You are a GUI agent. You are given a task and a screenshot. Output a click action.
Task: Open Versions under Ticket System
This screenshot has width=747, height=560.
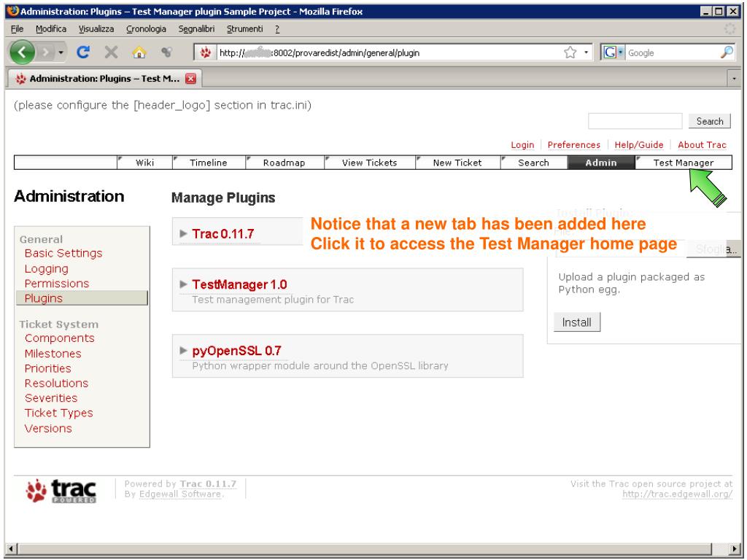tap(48, 428)
